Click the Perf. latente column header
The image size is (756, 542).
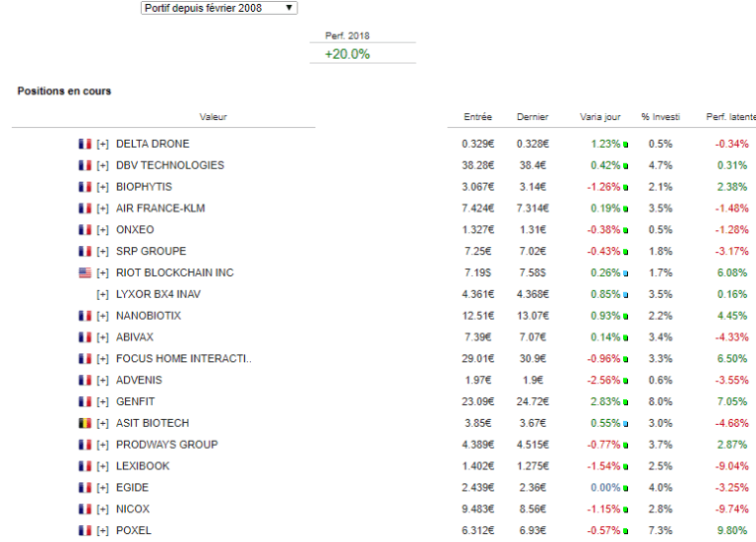tap(730, 117)
